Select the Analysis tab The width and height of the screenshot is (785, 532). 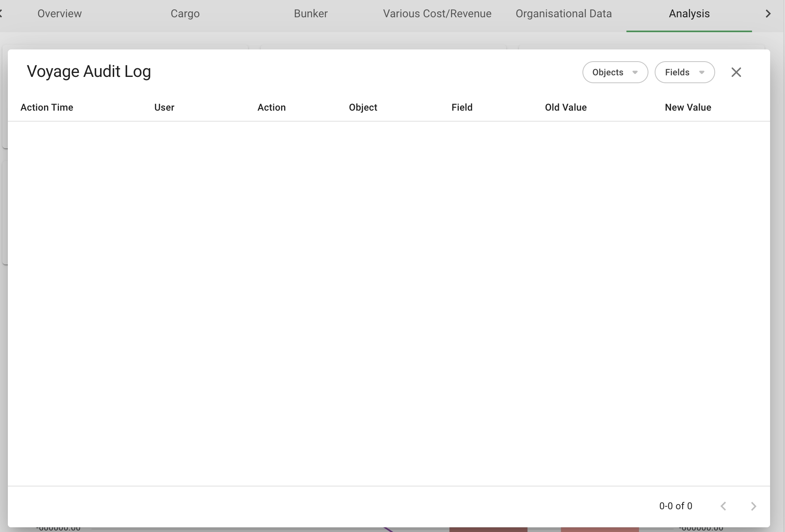689,14
